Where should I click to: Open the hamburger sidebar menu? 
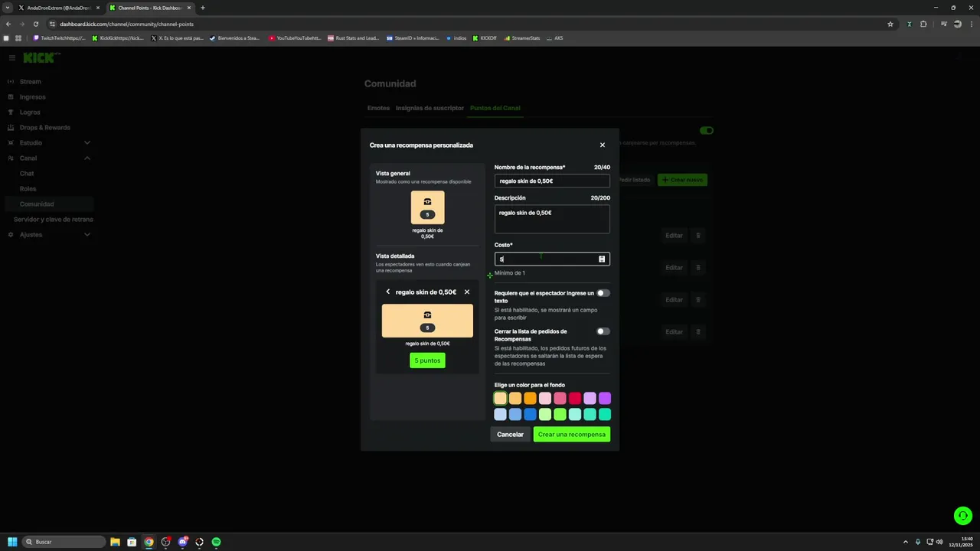point(12,58)
